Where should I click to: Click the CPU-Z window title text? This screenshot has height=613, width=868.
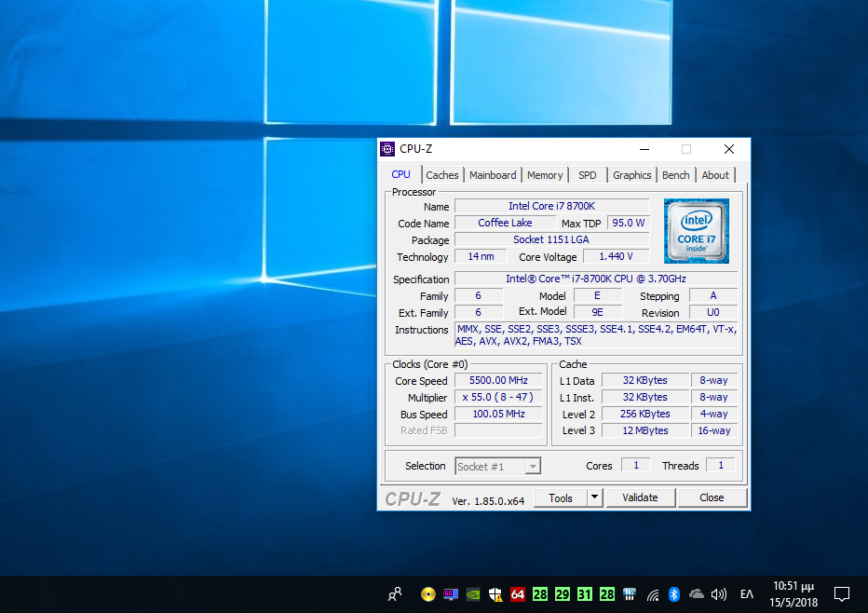(415, 149)
